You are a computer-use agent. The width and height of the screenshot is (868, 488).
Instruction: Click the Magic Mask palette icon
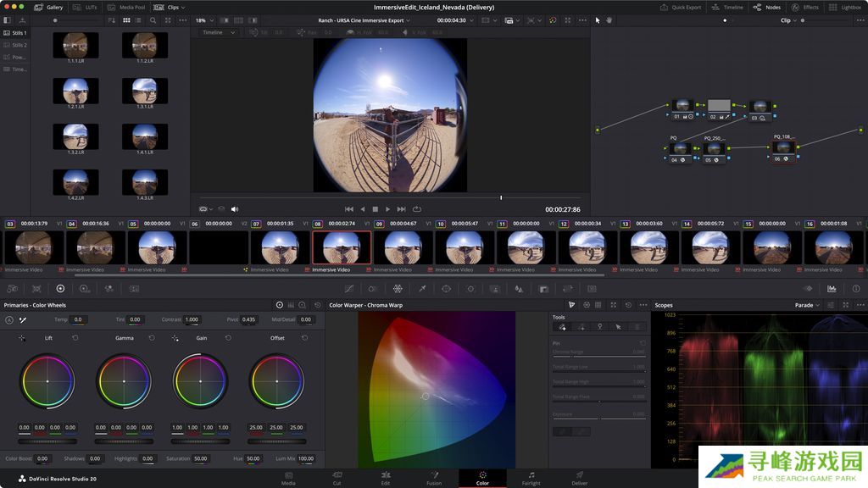(495, 289)
